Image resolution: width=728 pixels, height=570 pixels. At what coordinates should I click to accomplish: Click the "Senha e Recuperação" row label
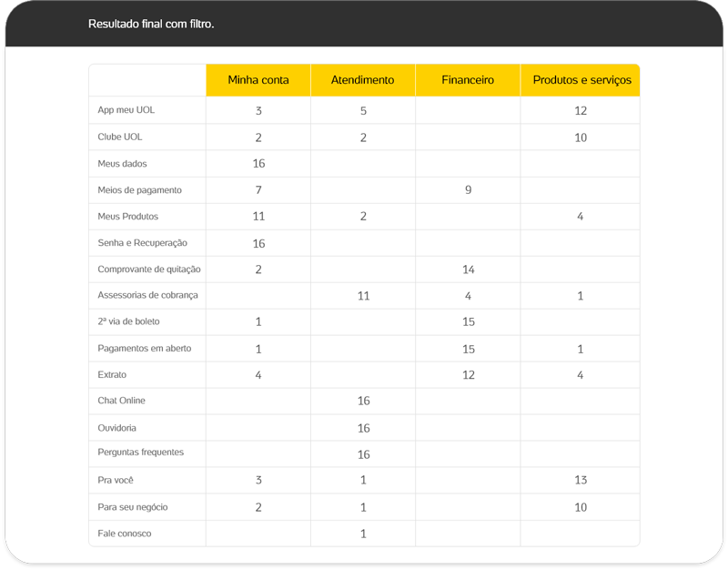(142, 243)
